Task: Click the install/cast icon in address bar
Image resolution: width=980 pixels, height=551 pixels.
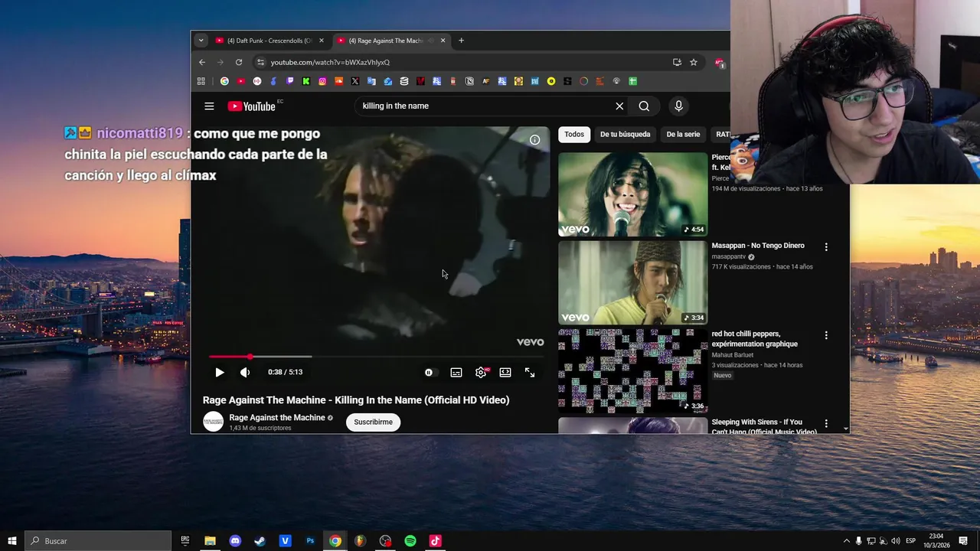Action: 677,62
